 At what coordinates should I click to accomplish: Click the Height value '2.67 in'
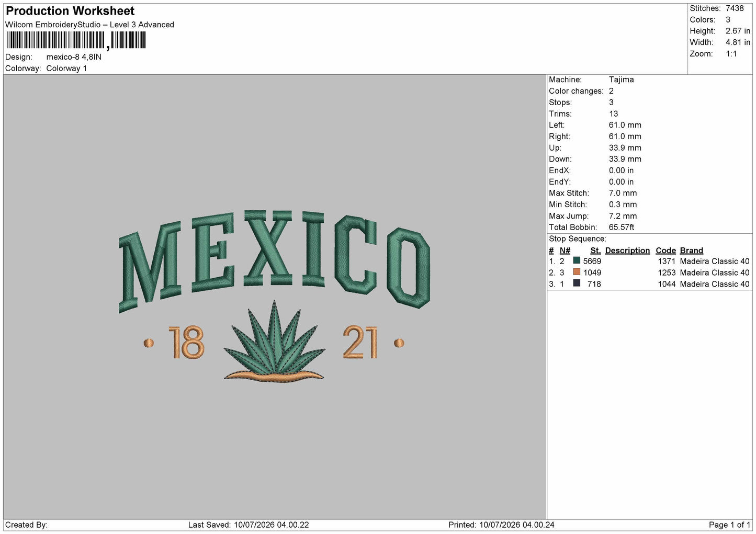click(738, 31)
